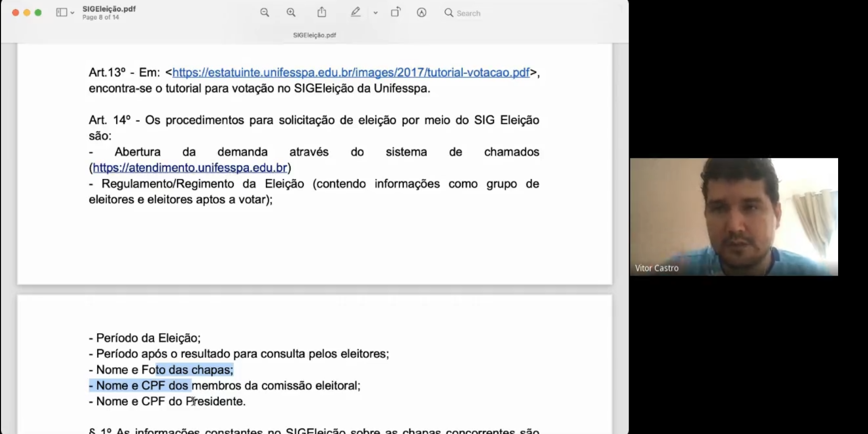Click the 'Vitor Castro' name label
The width and height of the screenshot is (868, 434).
(657, 268)
